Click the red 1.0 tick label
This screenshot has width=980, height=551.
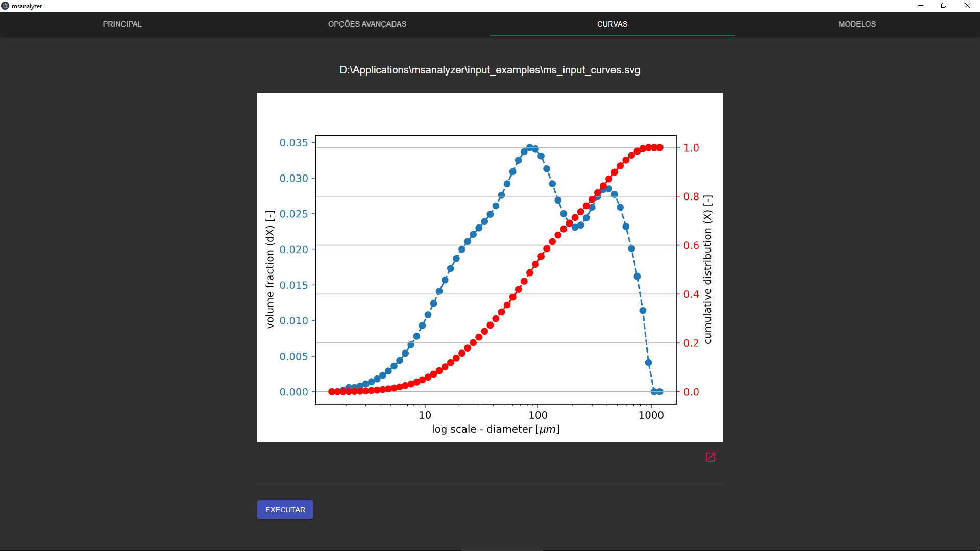(x=691, y=148)
